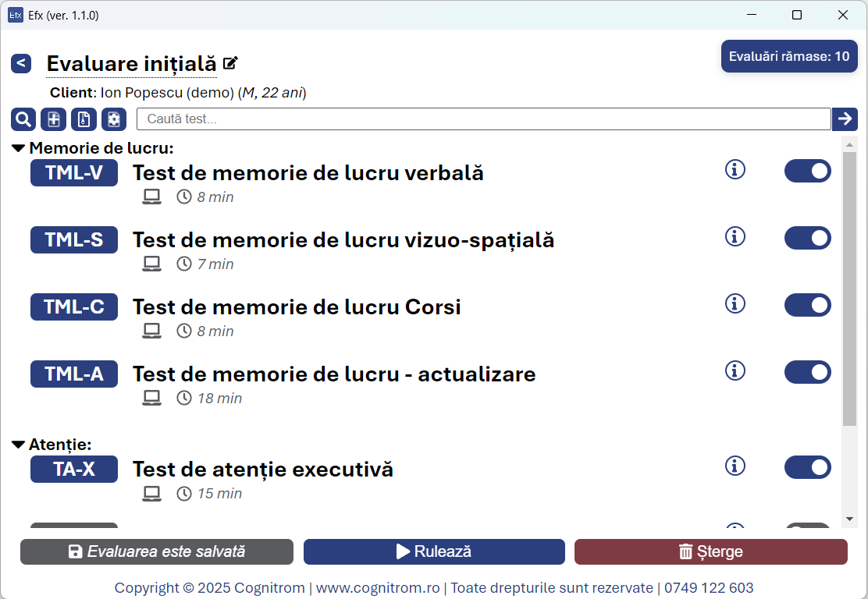Click the edit pencil icon beside the title

[x=230, y=63]
